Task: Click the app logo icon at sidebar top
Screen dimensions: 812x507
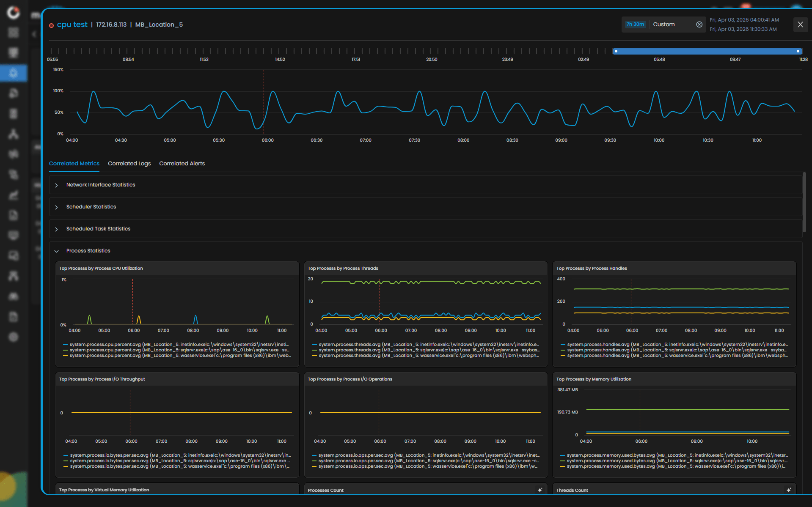Action: [x=13, y=13]
